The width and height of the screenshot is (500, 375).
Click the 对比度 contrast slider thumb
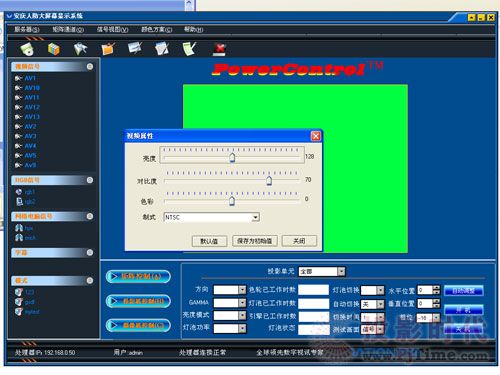269,181
